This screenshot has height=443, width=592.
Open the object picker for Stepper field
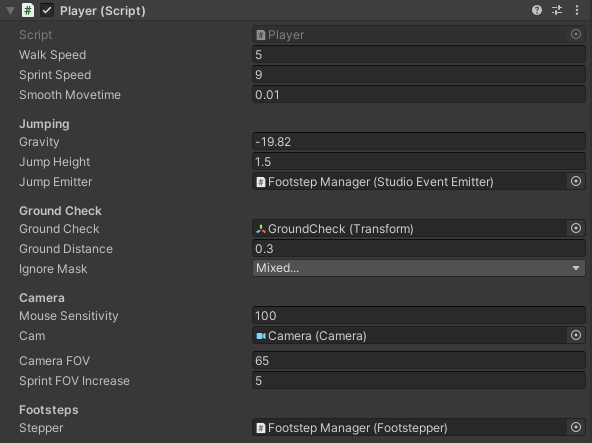576,427
